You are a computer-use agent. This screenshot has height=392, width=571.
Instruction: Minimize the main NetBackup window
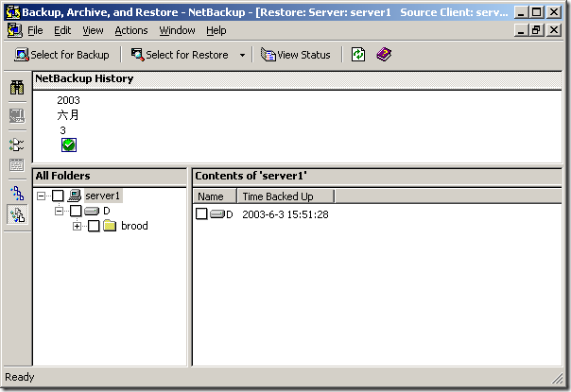coord(521,12)
